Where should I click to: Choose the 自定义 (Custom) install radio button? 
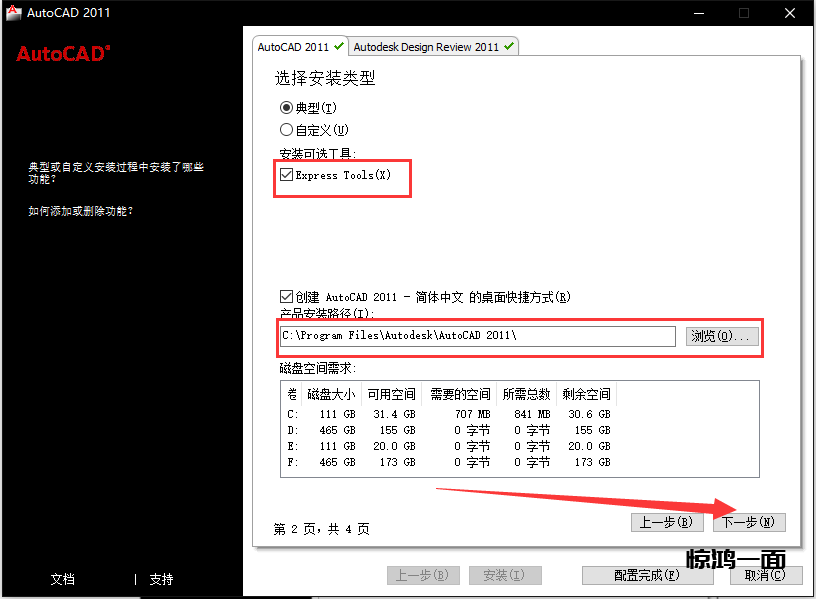pyautogui.click(x=287, y=130)
